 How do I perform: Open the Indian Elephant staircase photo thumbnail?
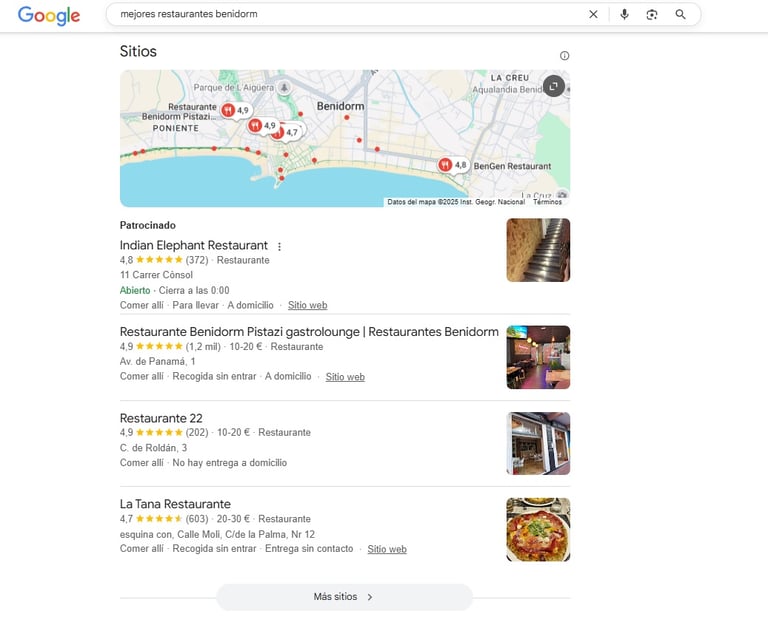pos(538,250)
